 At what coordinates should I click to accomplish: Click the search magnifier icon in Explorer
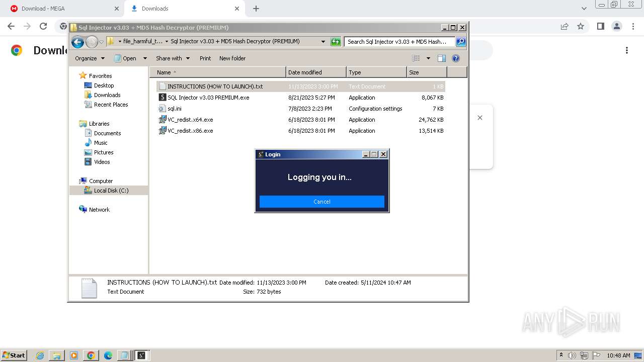click(x=461, y=42)
